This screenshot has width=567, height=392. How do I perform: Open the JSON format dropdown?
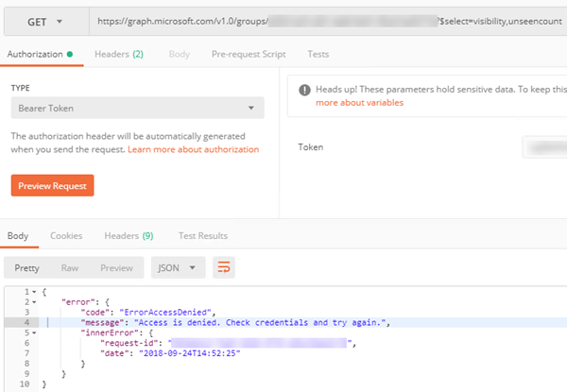tap(178, 267)
